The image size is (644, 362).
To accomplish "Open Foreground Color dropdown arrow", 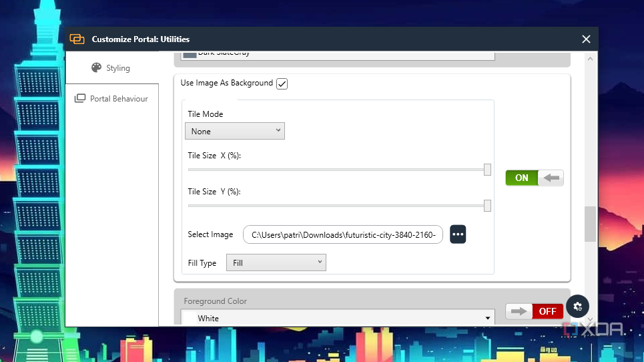I will coord(489,319).
